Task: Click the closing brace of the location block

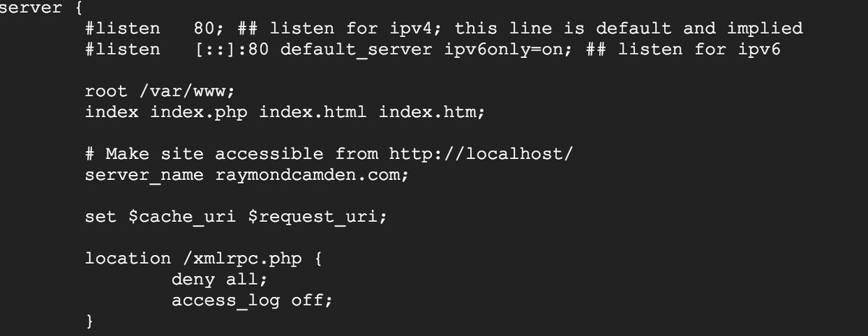Action: (x=90, y=321)
